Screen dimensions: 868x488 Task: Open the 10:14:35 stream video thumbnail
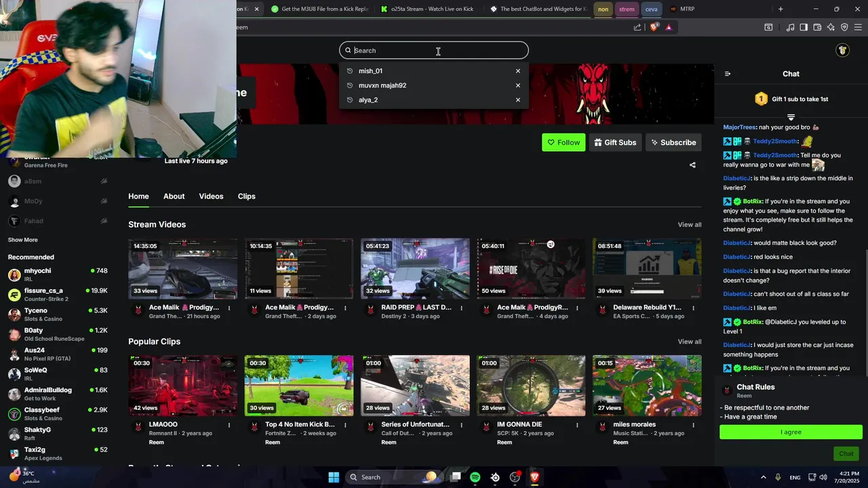tap(299, 268)
